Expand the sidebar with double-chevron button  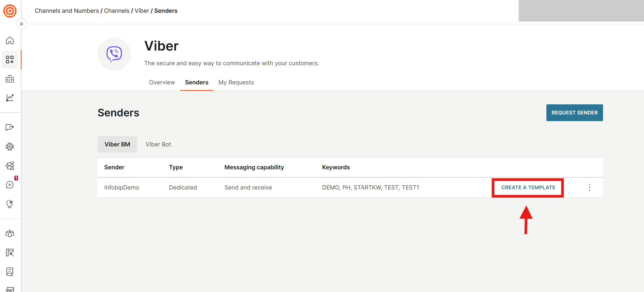coord(21,24)
